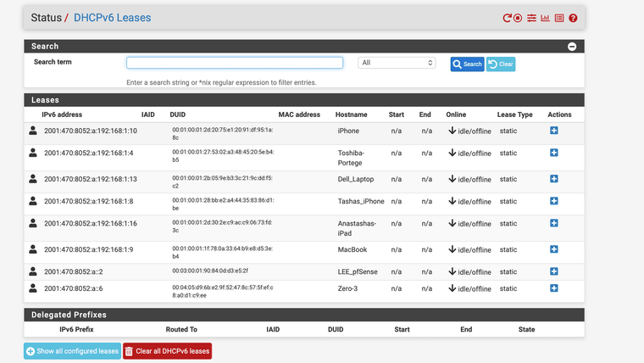This screenshot has height=363, width=644.
Task: Clear all DHCPv6 leases
Action: coord(167,351)
